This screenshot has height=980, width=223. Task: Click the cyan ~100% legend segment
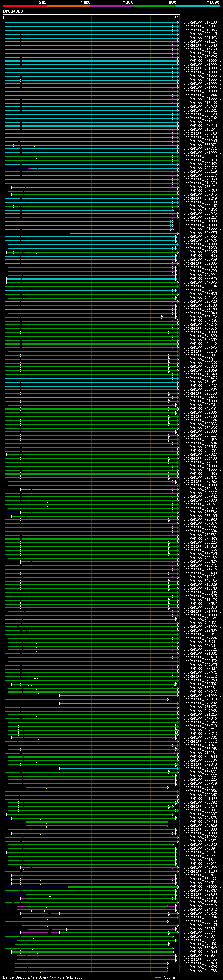198,6
